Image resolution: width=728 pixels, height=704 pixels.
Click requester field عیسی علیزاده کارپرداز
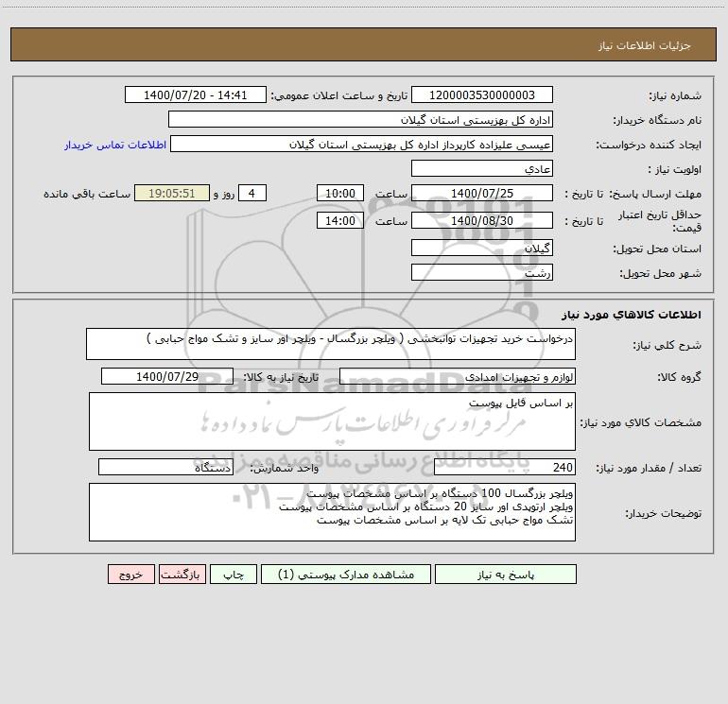(x=361, y=144)
